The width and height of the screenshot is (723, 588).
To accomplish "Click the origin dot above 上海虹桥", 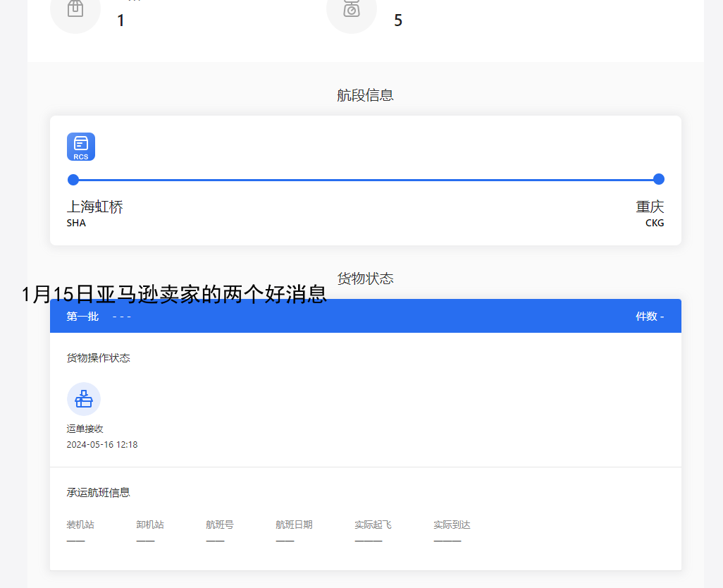I will point(73,180).
